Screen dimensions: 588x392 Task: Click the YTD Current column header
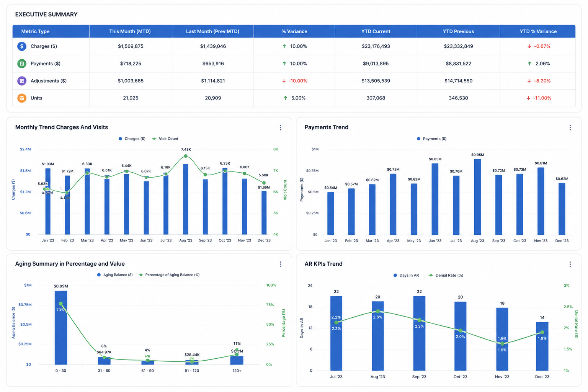pos(376,31)
